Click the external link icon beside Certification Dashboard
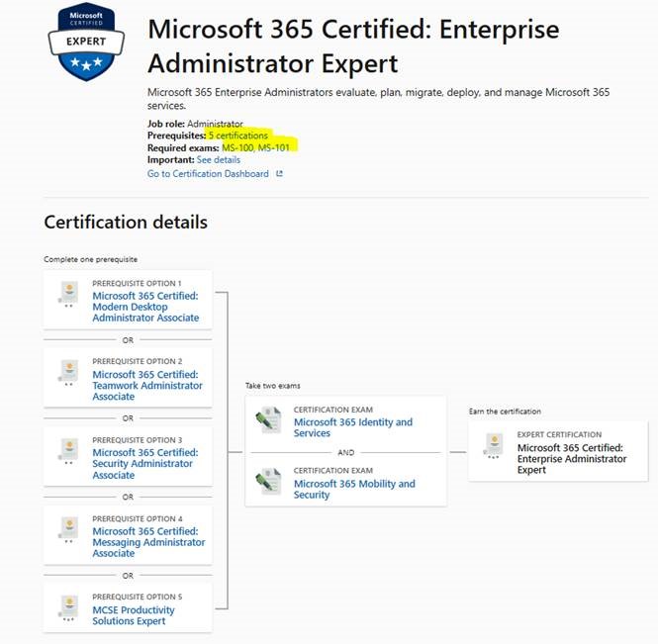 279,174
